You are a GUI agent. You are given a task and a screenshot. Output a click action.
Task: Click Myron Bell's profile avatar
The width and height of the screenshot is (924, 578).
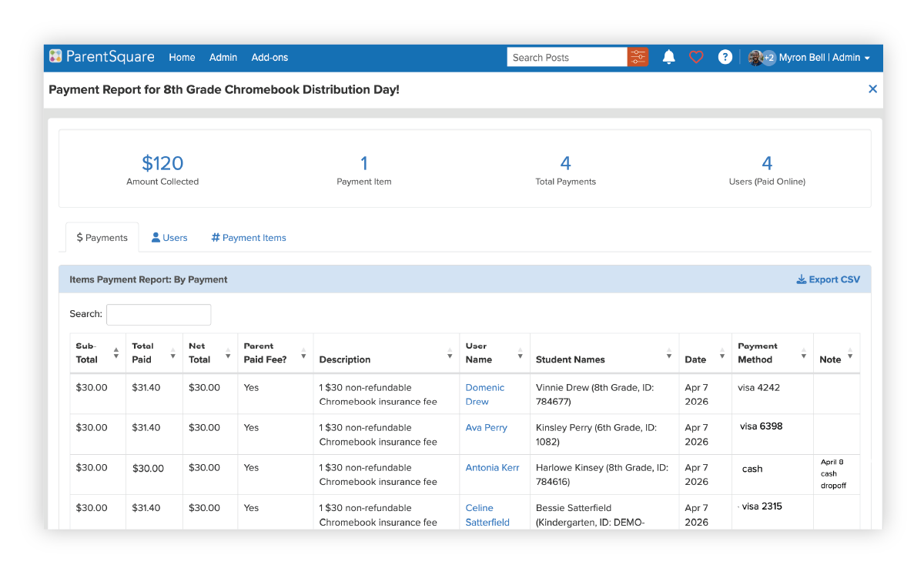point(755,58)
